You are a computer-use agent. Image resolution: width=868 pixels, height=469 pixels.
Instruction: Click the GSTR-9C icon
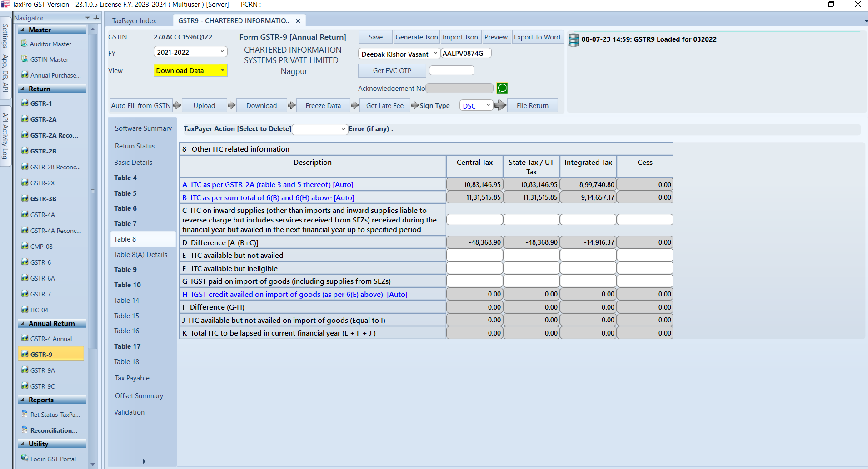point(25,386)
